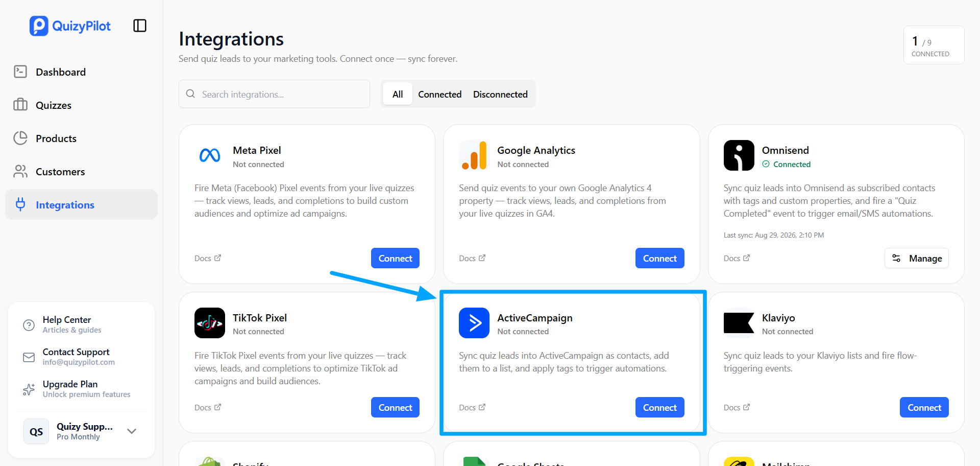This screenshot has height=466, width=980.
Task: Click the TikTok Pixel logo
Action: point(210,323)
